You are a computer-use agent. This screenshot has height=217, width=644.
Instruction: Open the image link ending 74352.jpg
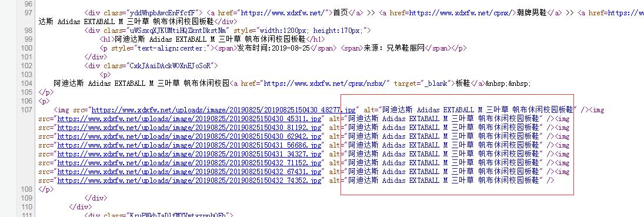click(x=189, y=181)
